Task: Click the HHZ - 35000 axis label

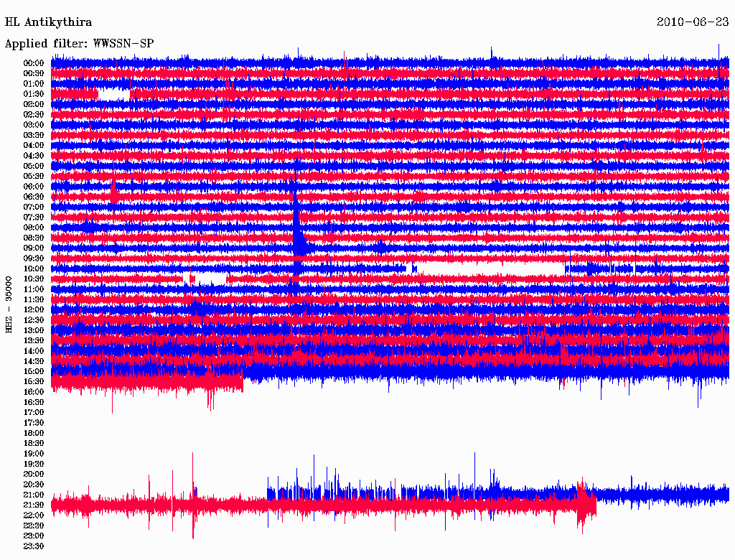Action: click(9, 305)
